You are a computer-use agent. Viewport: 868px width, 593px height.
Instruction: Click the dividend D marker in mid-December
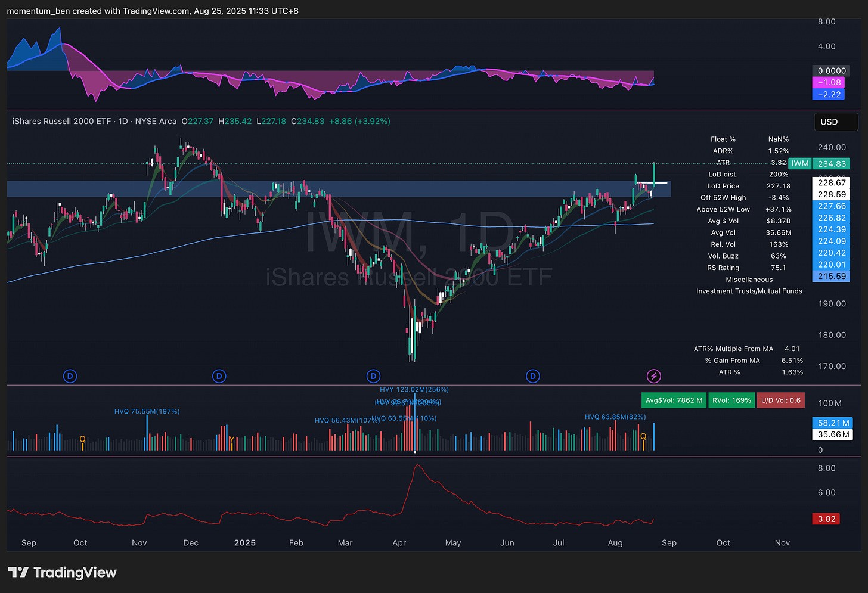click(219, 376)
